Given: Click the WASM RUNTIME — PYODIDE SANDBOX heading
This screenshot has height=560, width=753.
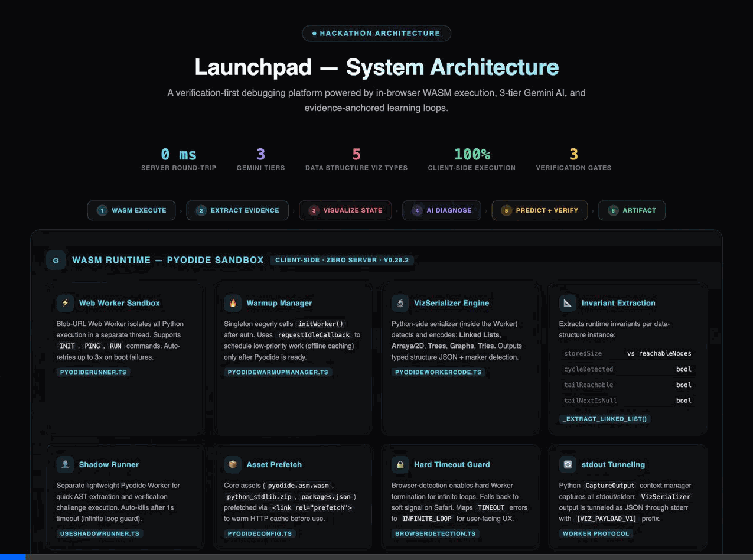Looking at the screenshot, I should (168, 260).
